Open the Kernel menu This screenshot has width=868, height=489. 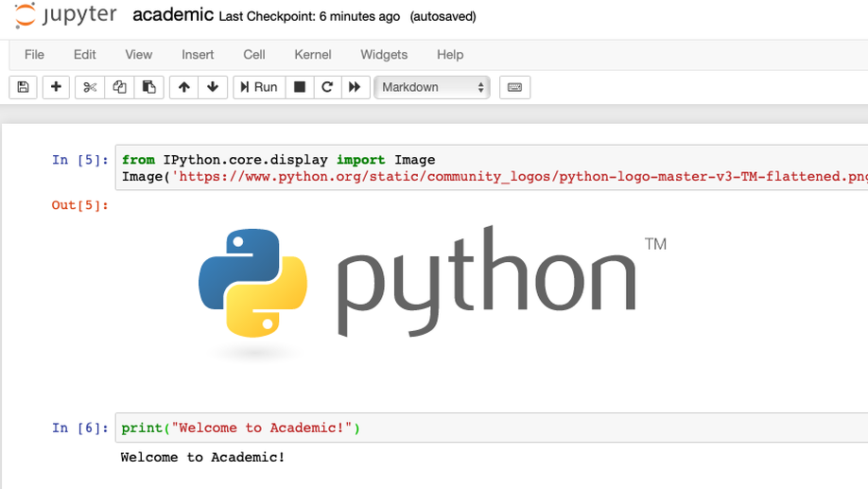click(312, 55)
